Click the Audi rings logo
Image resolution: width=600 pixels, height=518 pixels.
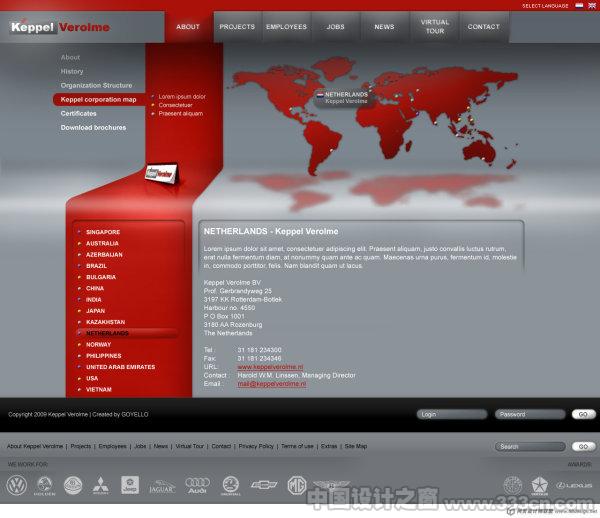[197, 485]
